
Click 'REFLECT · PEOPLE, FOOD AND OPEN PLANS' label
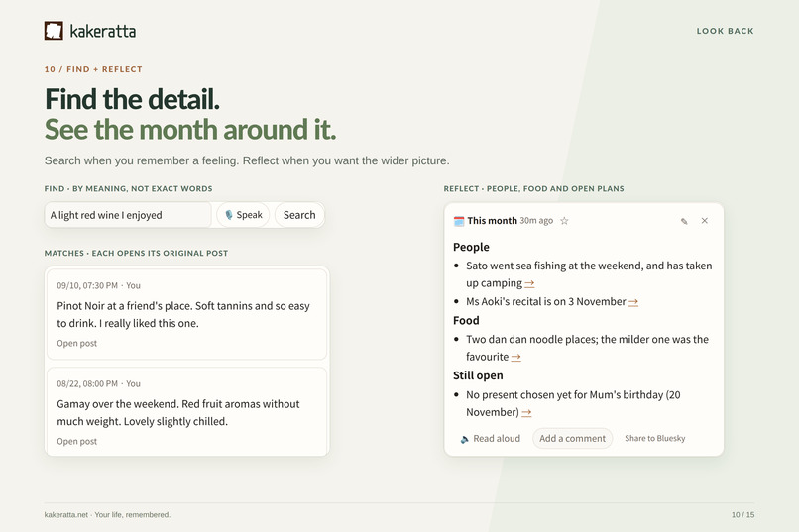click(533, 189)
